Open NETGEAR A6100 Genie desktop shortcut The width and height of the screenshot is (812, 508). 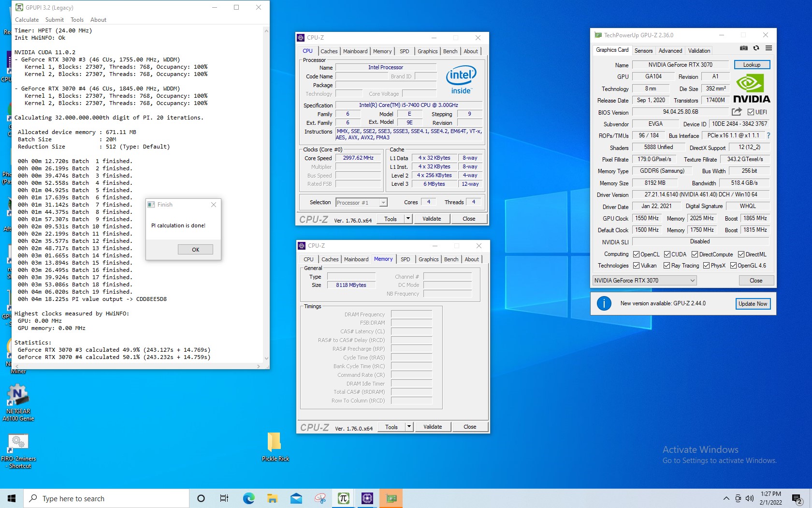pyautogui.click(x=18, y=403)
